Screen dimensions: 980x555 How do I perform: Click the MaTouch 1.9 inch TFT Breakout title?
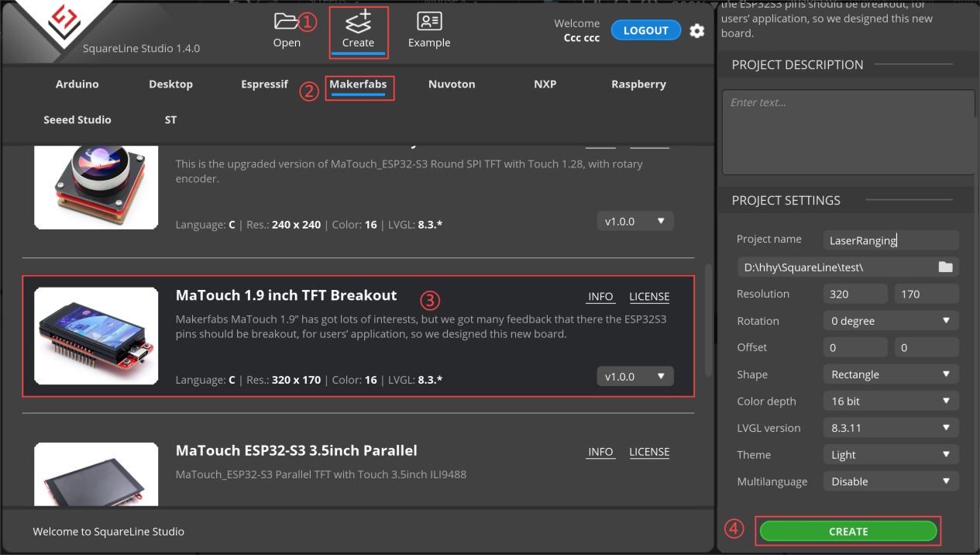[x=286, y=295]
